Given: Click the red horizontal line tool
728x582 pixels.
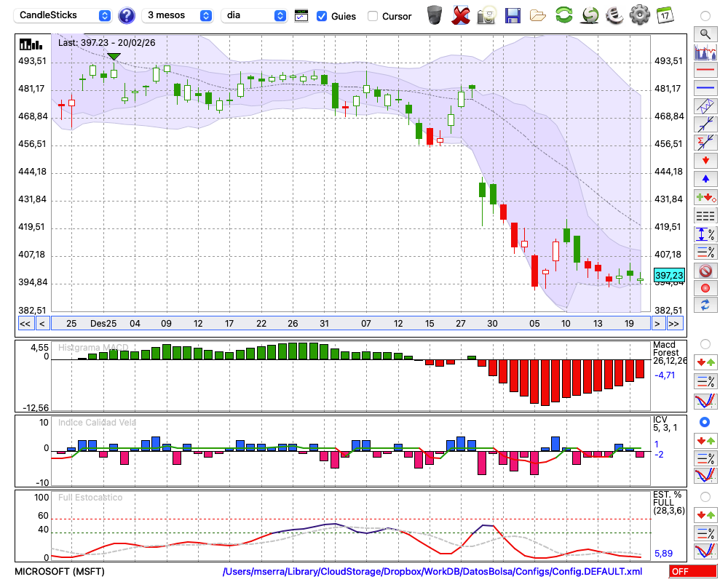Looking at the screenshot, I should point(705,70).
